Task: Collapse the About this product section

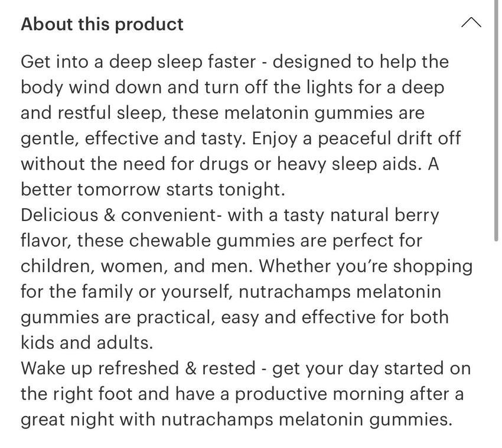Action: [471, 24]
